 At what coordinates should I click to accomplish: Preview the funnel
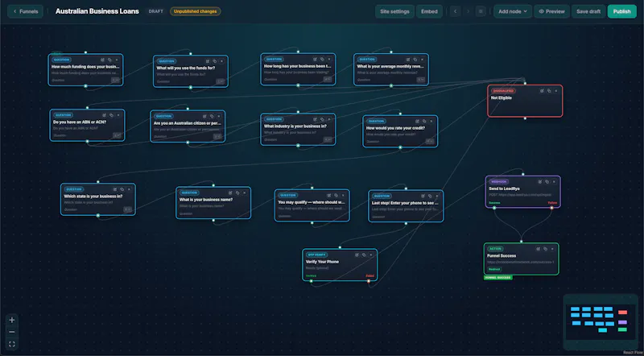[x=551, y=11]
